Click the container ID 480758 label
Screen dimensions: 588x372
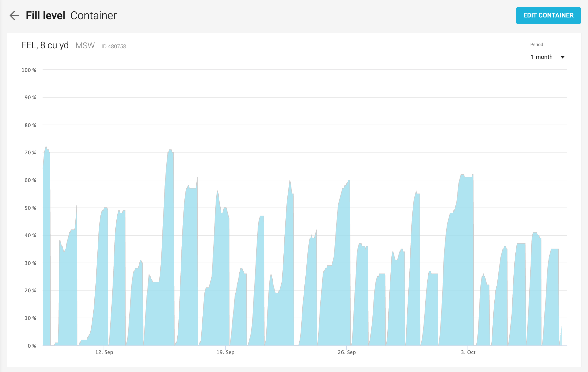(114, 47)
